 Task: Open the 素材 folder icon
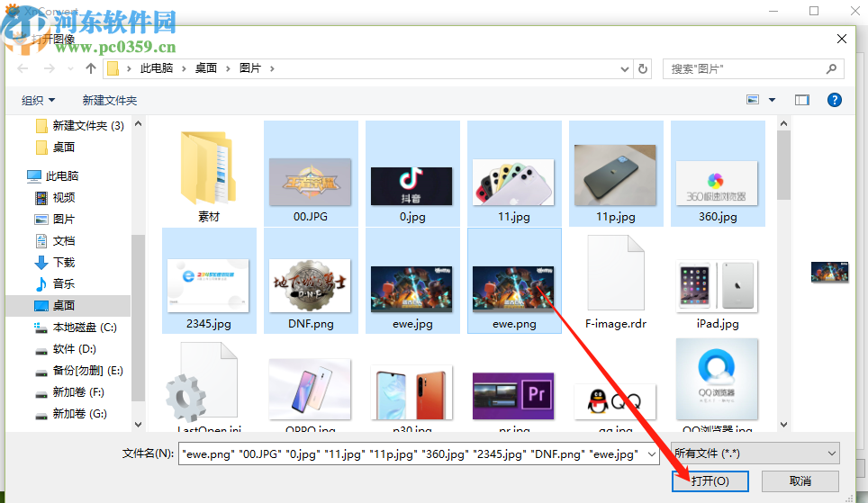[x=209, y=167]
